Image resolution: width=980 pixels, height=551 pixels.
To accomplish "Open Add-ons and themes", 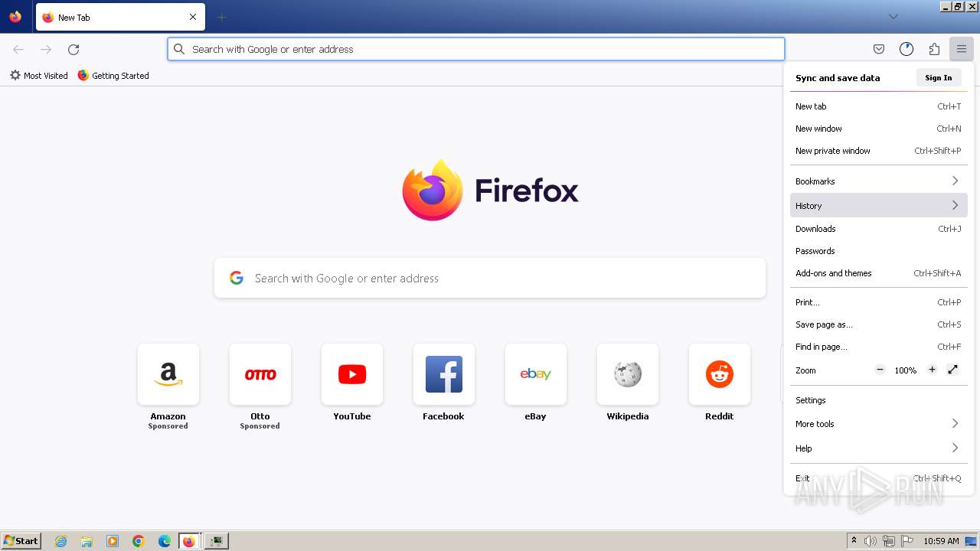I will 879,273.
